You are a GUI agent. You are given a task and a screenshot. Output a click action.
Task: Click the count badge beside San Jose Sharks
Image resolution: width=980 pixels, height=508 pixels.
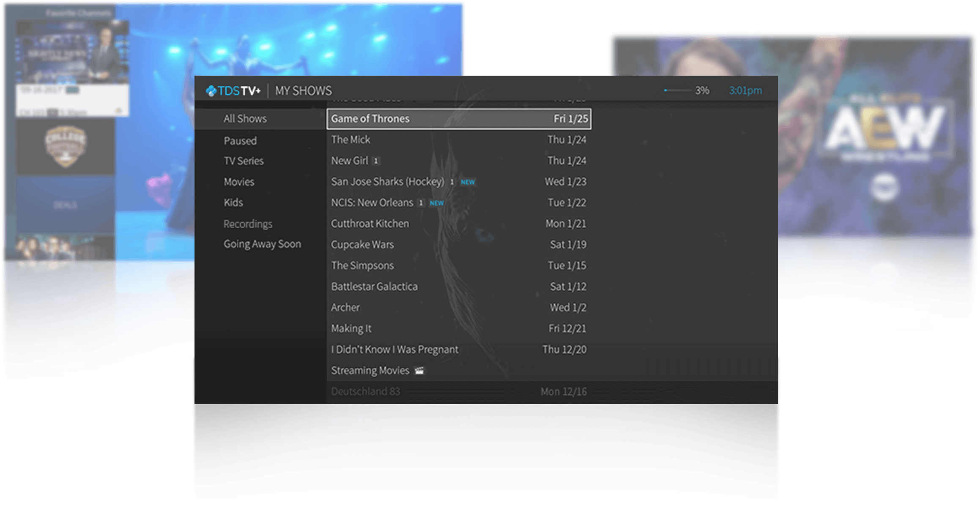coord(452,182)
